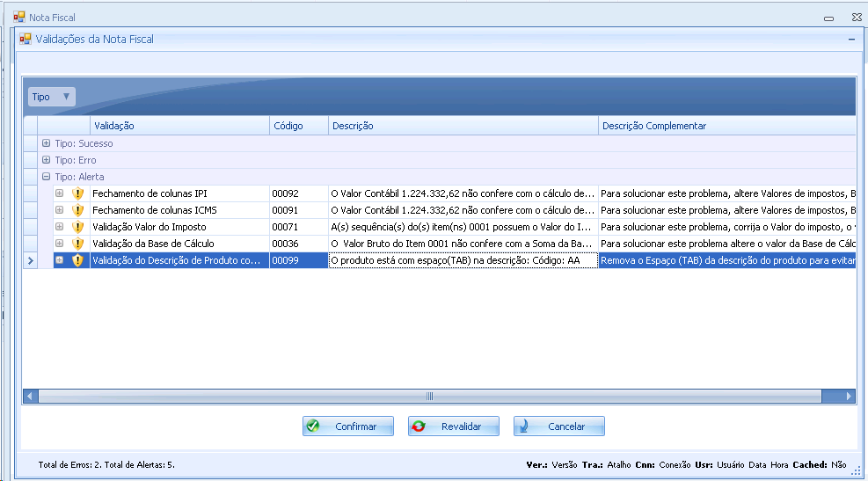This screenshot has width=868, height=481.
Task: Expand the Fechamento de colunas IPI row details
Action: click(60, 193)
